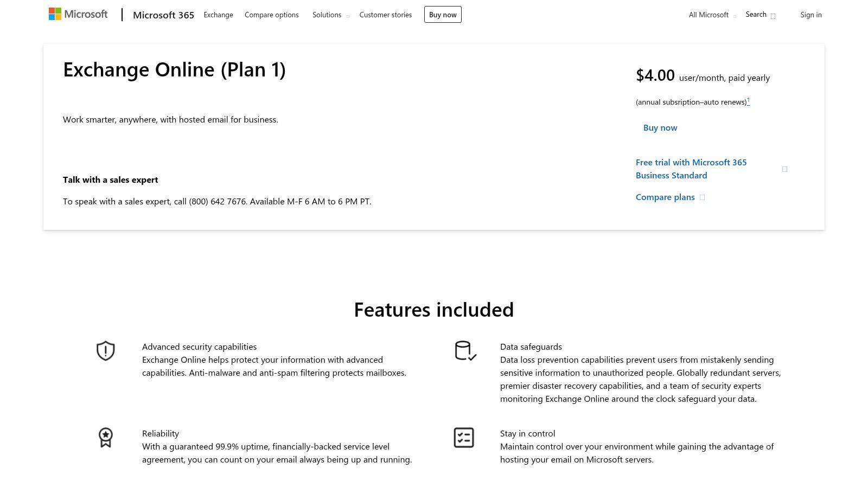Expand the Search box in the header
Screen dimensions: 868x488
click(756, 14)
